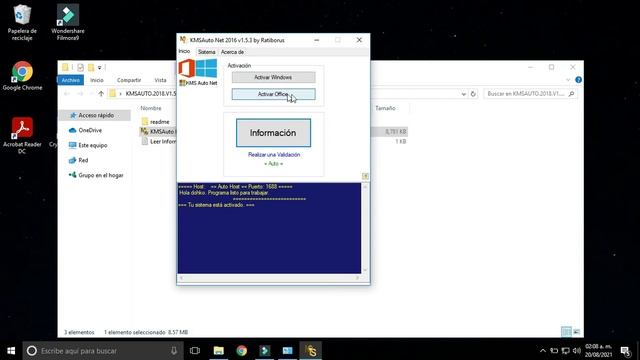The height and width of the screenshot is (360, 640).
Task: Click the Refresh button in address bar
Action: (473, 94)
